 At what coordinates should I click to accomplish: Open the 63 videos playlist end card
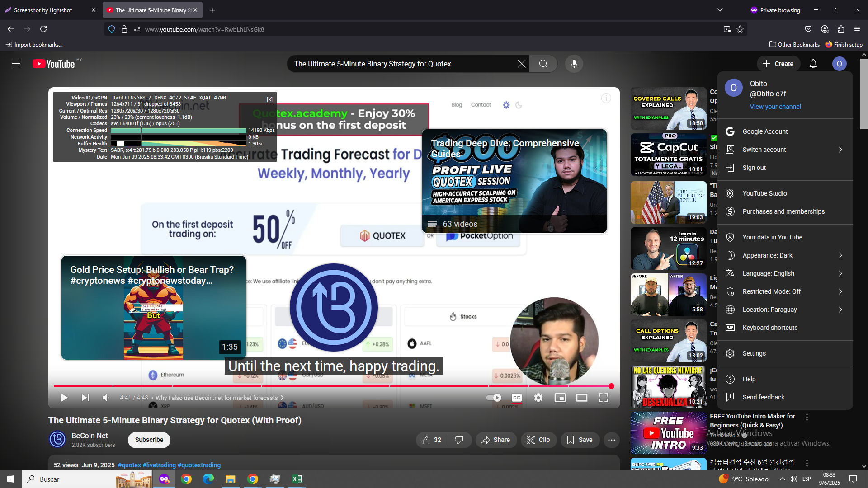pos(514,181)
